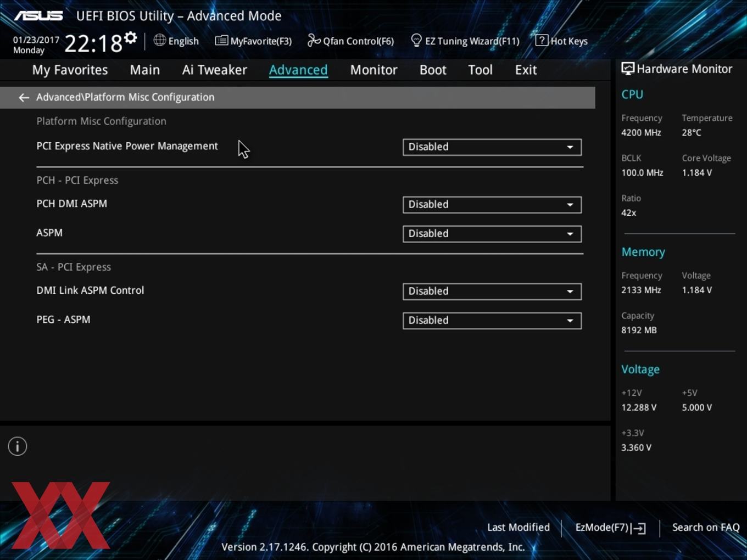The height and width of the screenshot is (560, 747).
Task: Click the CPU temperature 28°C value
Action: [x=692, y=132]
